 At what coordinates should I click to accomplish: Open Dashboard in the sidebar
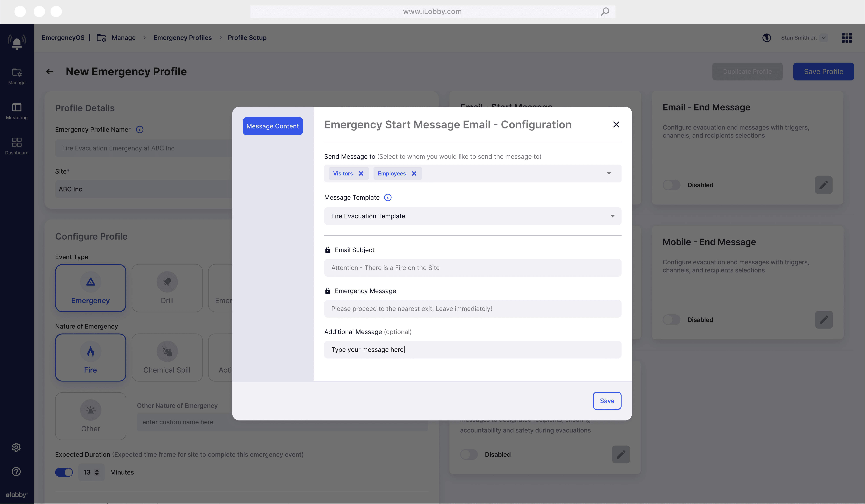pos(16,146)
